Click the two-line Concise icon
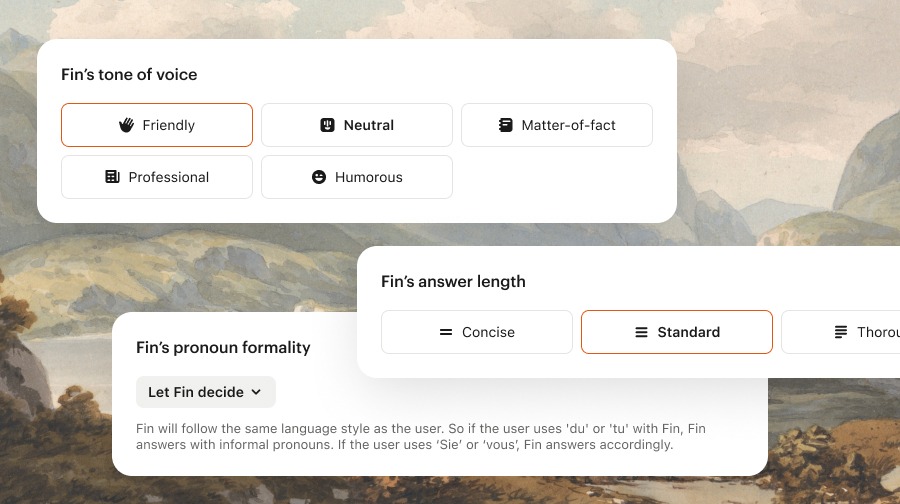900x504 pixels. (446, 332)
